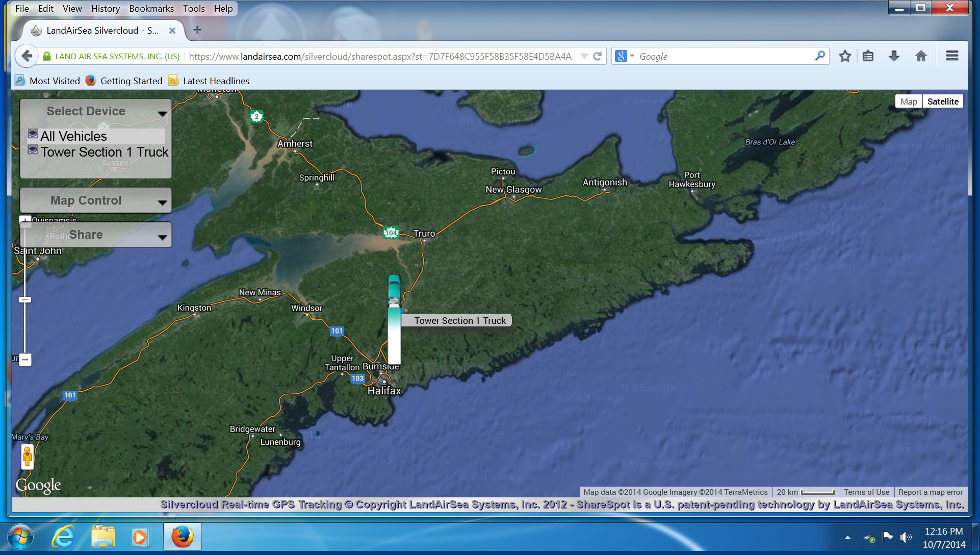980x555 pixels.
Task: Open the History menu
Action: (106, 9)
